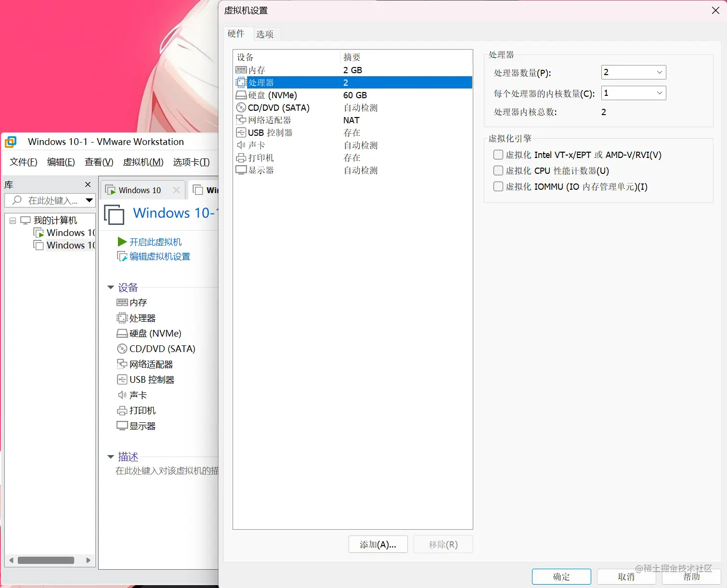Click the CD/DVD icon in main window devices
Screen dimensions: 727x588
[122, 349]
